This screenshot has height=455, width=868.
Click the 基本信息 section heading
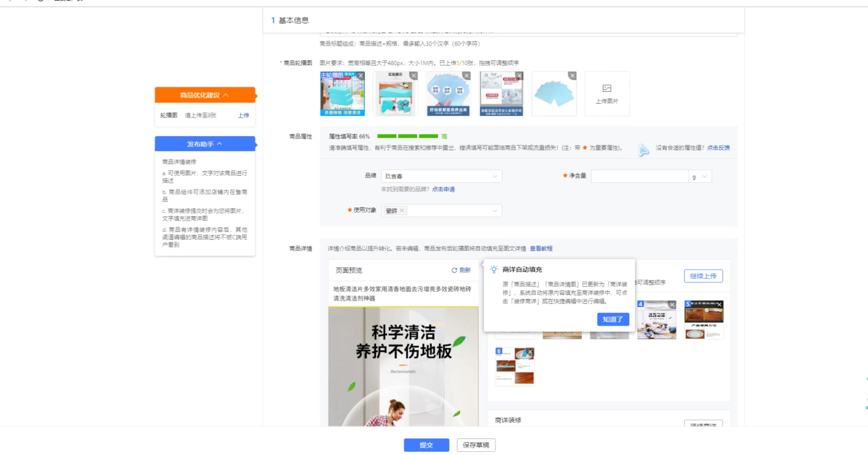(294, 20)
